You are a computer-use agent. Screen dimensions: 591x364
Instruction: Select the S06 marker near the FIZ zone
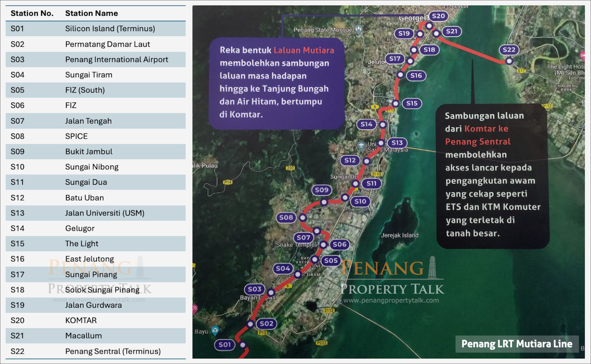(340, 244)
